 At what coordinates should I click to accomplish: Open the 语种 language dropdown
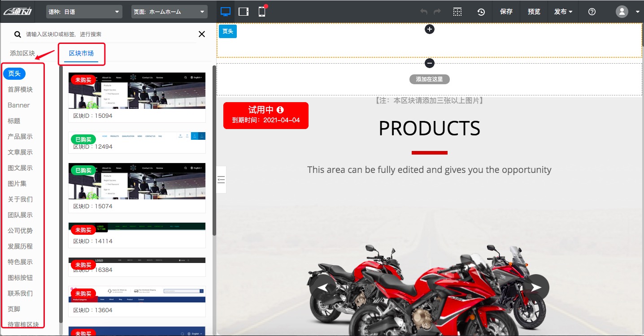click(84, 12)
